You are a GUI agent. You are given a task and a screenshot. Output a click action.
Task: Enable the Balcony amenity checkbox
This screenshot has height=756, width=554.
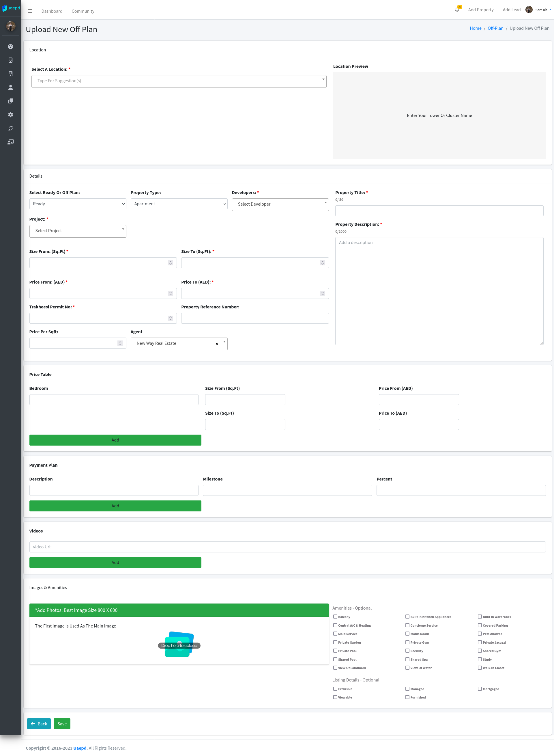[335, 617]
